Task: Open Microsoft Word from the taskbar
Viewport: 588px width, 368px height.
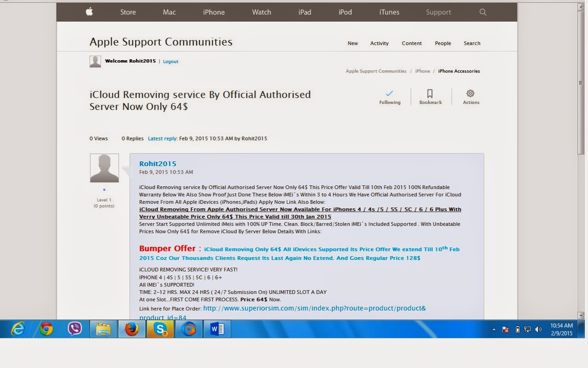Action: (x=217, y=329)
